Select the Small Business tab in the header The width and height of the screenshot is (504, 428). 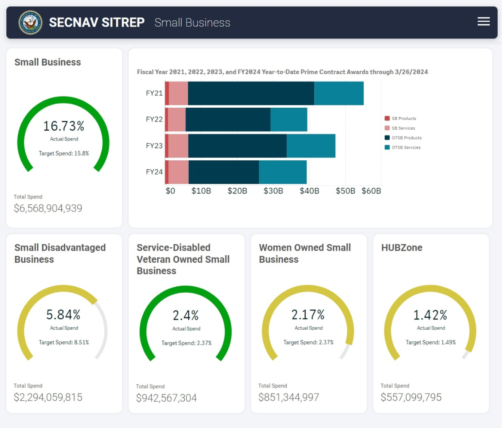coord(193,23)
